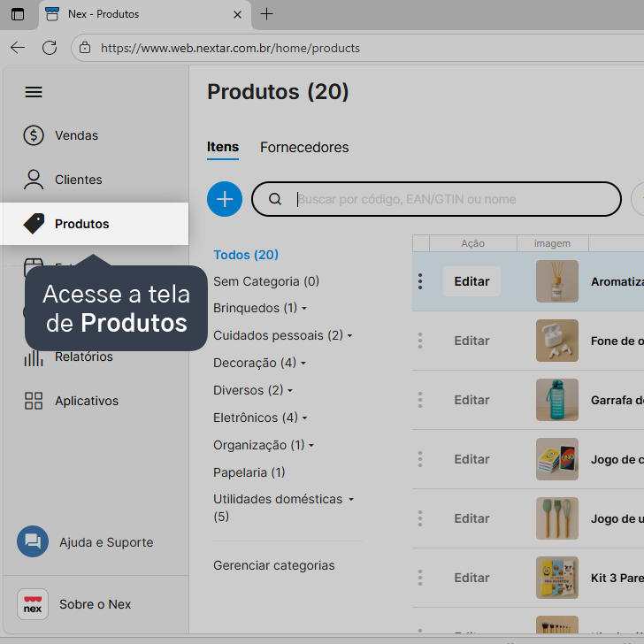
Task: Click the blue add product plus button
Action: pyautogui.click(x=225, y=199)
